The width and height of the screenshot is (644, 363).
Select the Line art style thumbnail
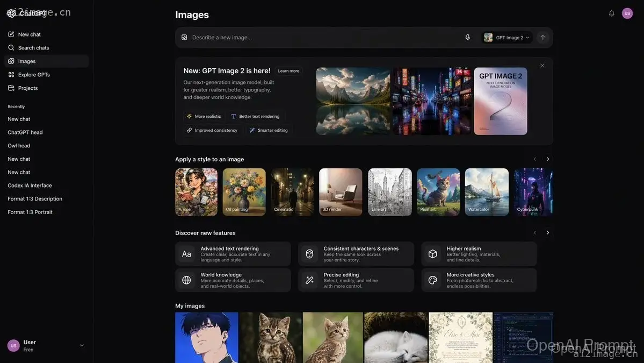pos(390,192)
